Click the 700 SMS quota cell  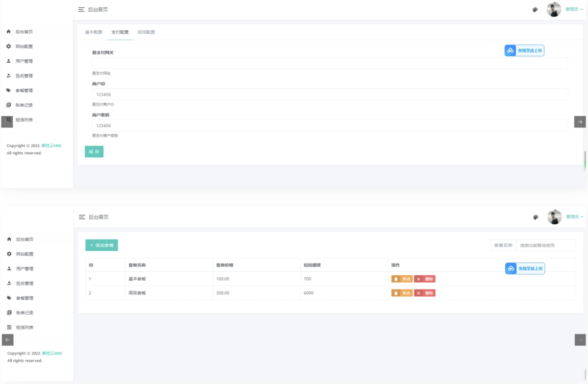pos(344,279)
